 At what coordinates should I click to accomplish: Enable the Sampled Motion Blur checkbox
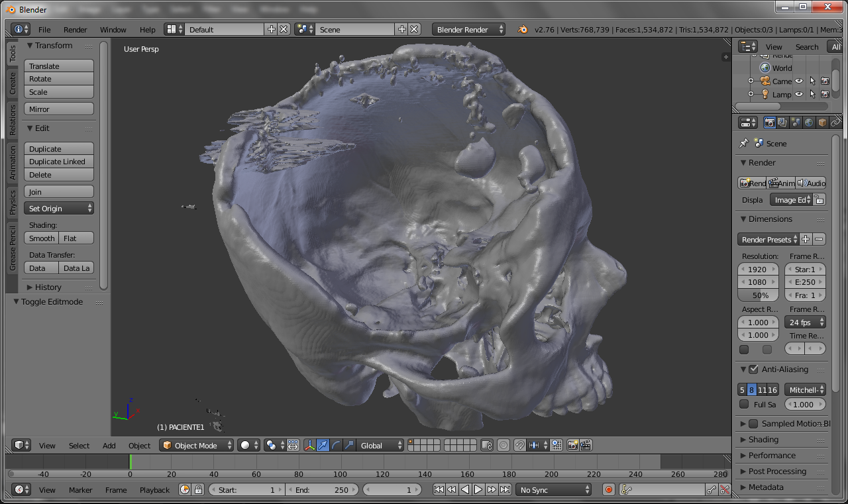(753, 424)
